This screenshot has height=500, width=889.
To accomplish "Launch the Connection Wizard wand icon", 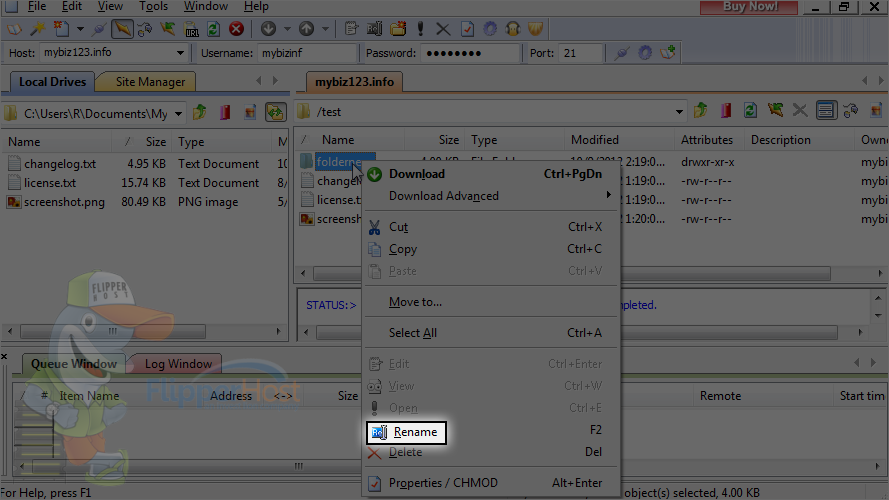I will 37,28.
